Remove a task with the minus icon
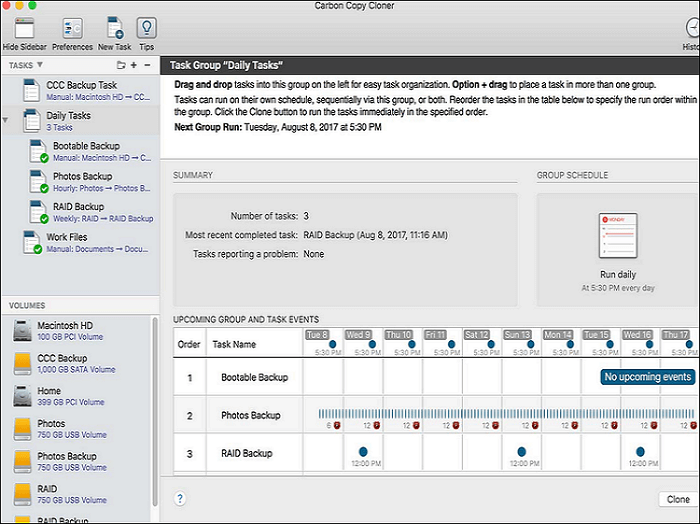This screenshot has width=700, height=524. (147, 65)
